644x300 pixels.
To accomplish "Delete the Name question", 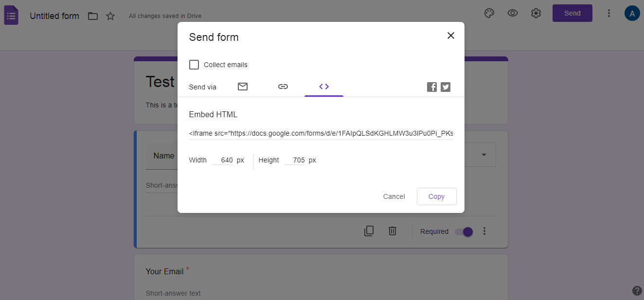I will click(x=393, y=230).
